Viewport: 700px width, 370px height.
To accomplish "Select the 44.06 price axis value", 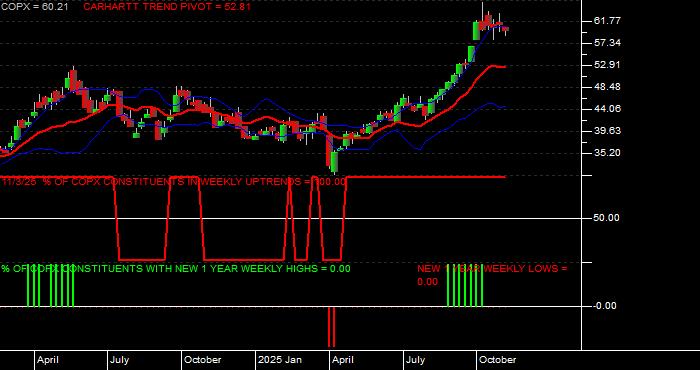I will pyautogui.click(x=608, y=108).
